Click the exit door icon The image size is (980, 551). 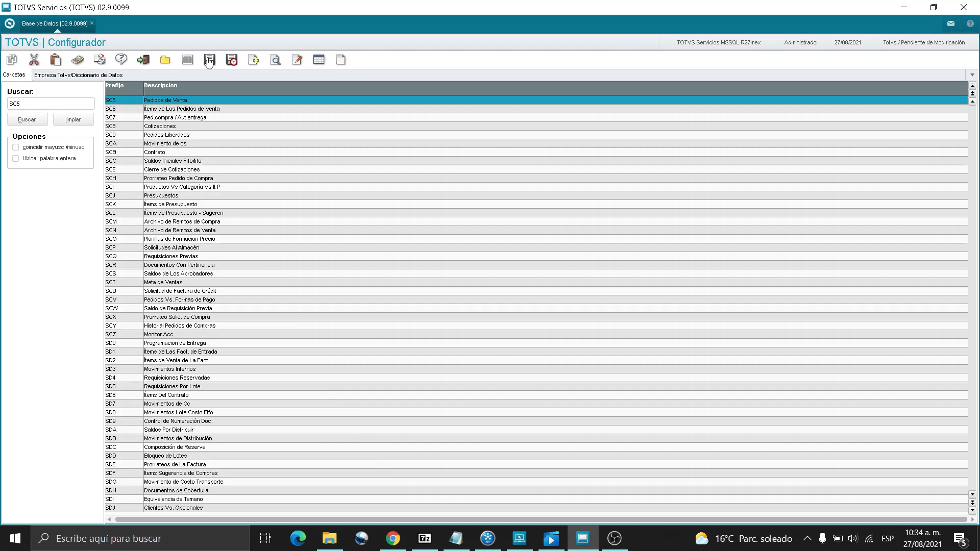143,60
